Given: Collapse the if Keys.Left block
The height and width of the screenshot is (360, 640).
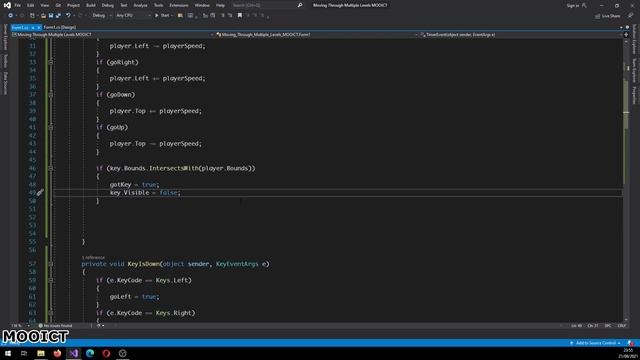Looking at the screenshot, I should [x=51, y=280].
